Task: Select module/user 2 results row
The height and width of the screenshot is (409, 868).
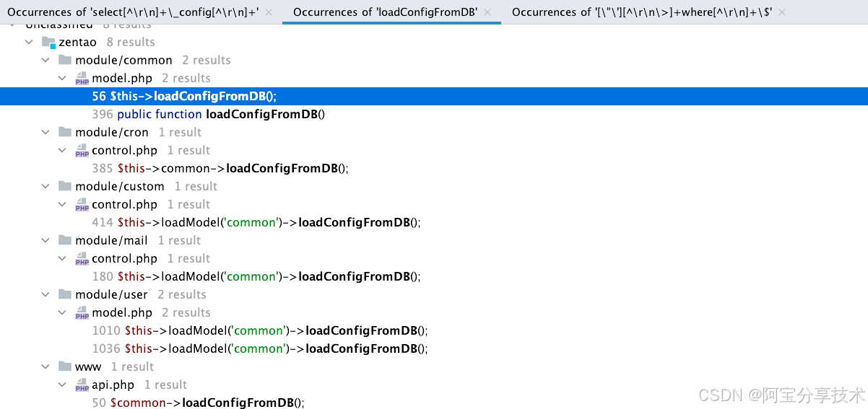Action: click(x=434, y=295)
